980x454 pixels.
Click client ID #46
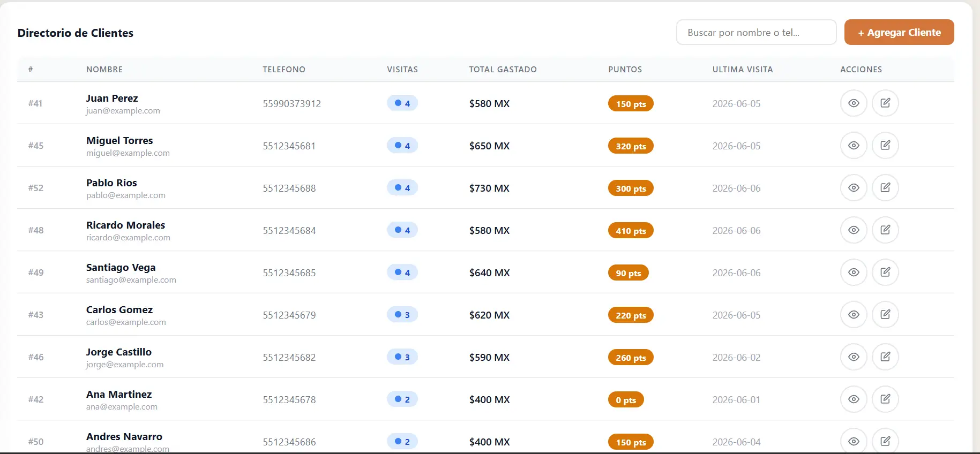(x=36, y=357)
